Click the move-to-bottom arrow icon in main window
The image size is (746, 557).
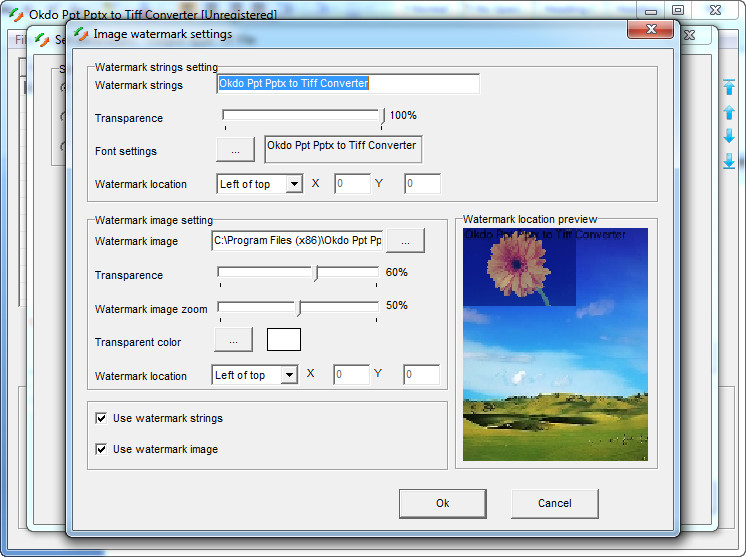coord(729,161)
